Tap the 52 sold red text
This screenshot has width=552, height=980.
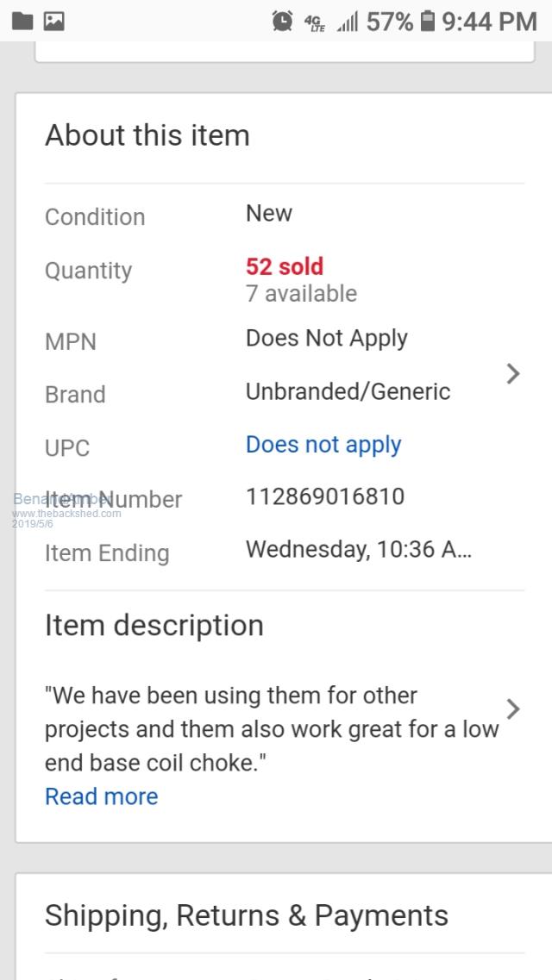(285, 266)
